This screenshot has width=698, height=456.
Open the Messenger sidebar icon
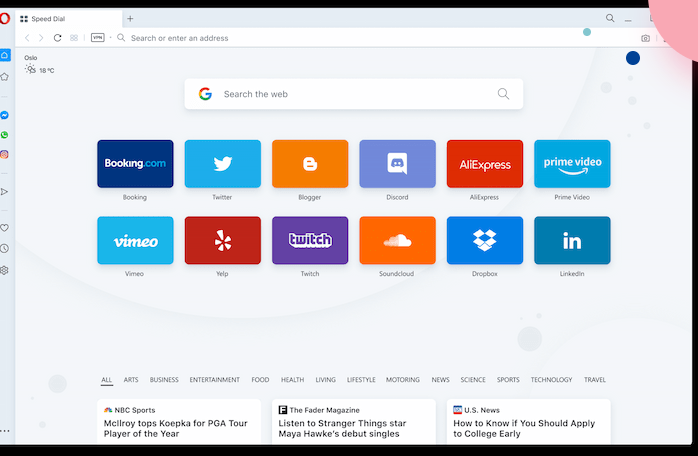pos(4,115)
